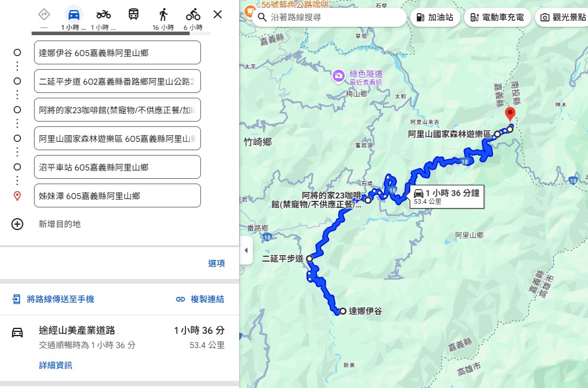
Task: Click send-to-phone icon
Action: (17, 299)
